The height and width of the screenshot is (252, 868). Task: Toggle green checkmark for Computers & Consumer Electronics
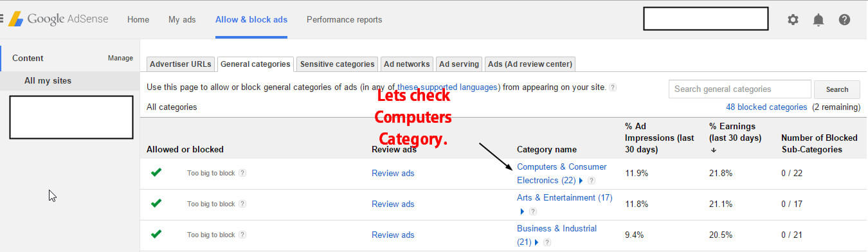coord(156,172)
